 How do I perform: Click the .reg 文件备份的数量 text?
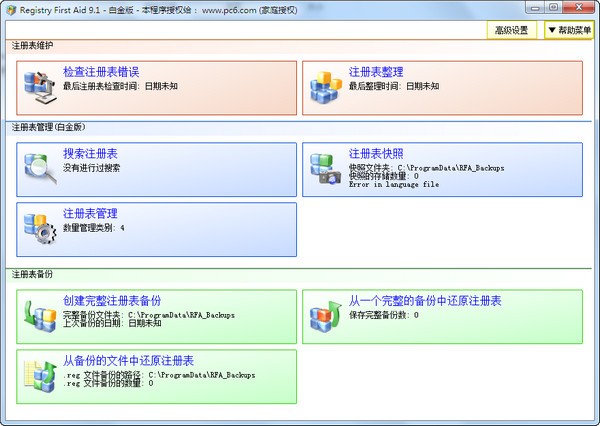(108, 383)
